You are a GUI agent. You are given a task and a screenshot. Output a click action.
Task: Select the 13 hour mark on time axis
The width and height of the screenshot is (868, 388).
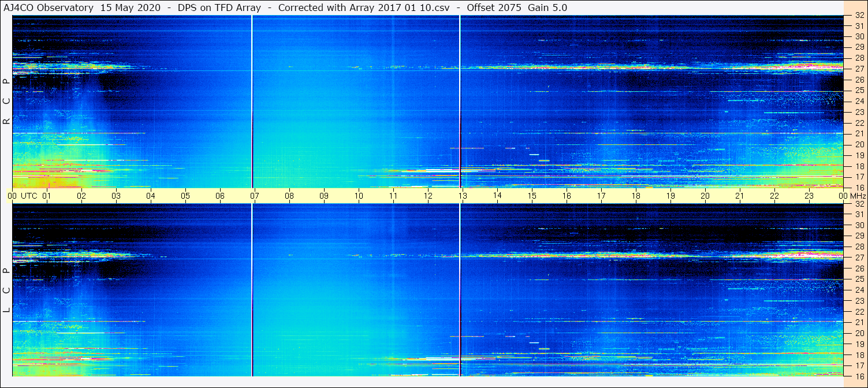click(463, 196)
